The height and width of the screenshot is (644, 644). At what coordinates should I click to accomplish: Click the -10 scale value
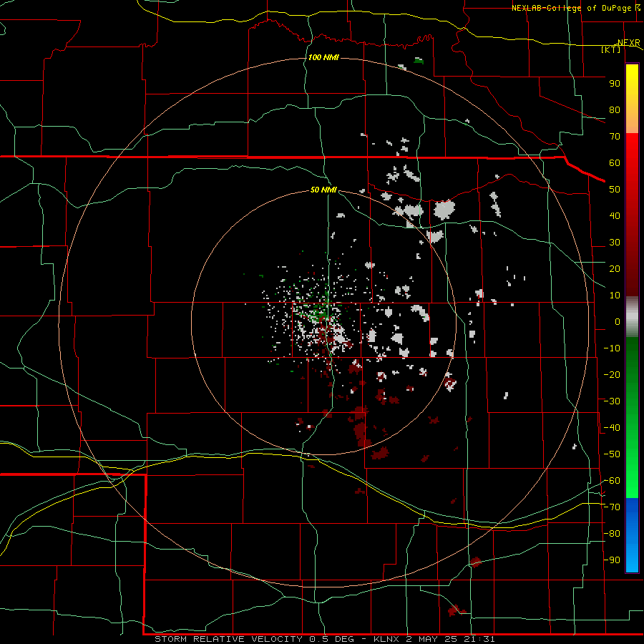coord(612,348)
